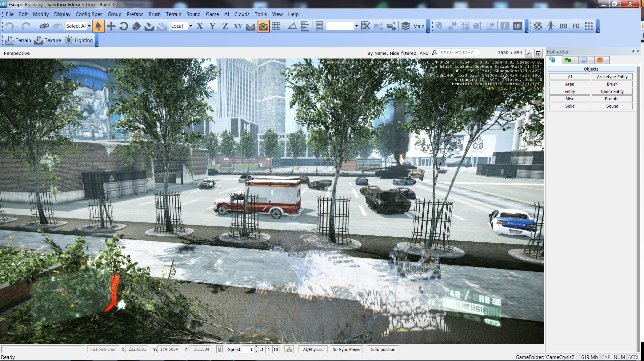Click the Undo arrow icon

[x=10, y=26]
